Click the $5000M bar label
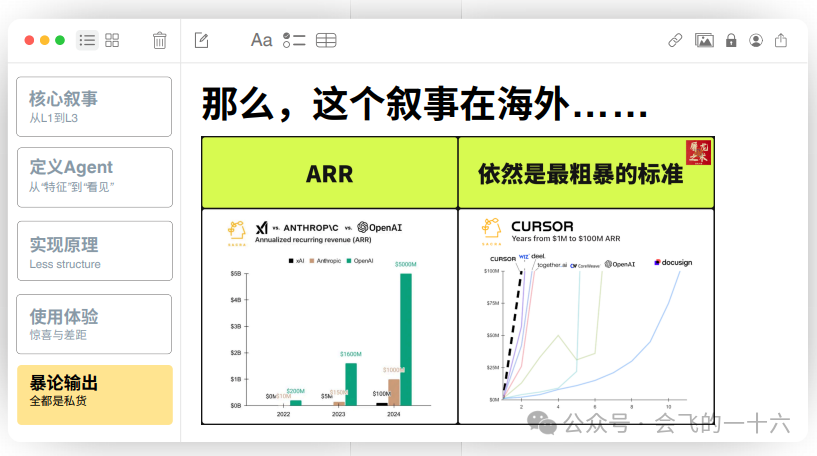The height and width of the screenshot is (456, 817). pos(405,264)
